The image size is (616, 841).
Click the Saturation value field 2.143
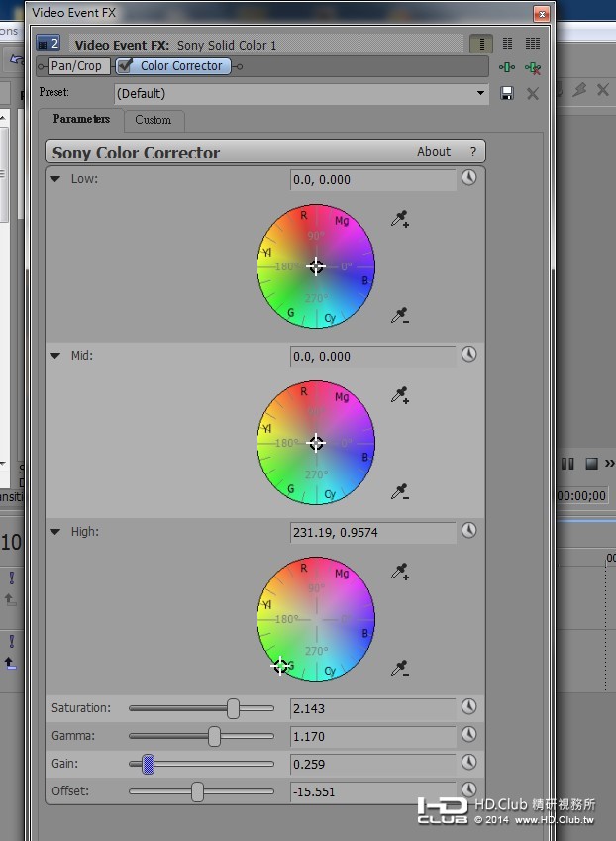coord(373,708)
